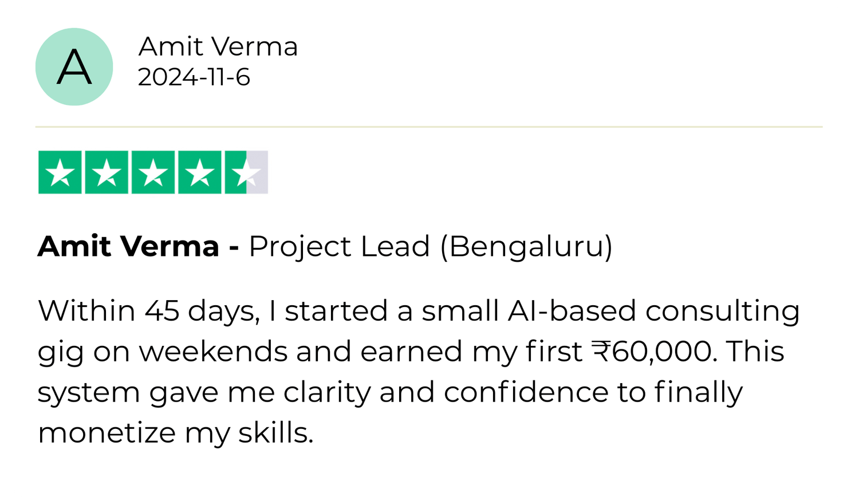Click the monetize my skills closing line
The width and height of the screenshot is (859, 504).
(175, 433)
